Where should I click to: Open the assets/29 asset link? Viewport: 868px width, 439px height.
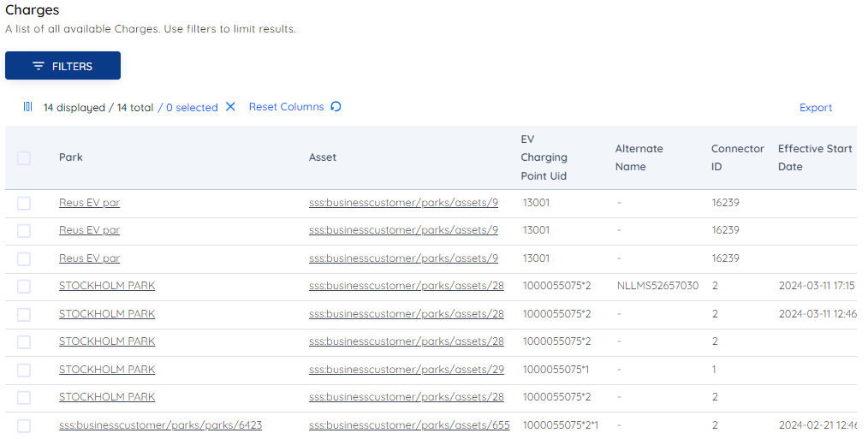tap(407, 369)
